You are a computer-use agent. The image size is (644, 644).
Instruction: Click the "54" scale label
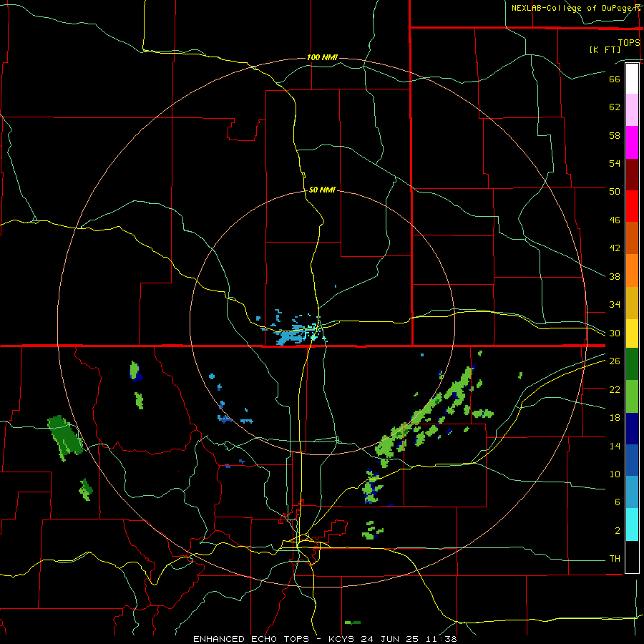pyautogui.click(x=615, y=163)
